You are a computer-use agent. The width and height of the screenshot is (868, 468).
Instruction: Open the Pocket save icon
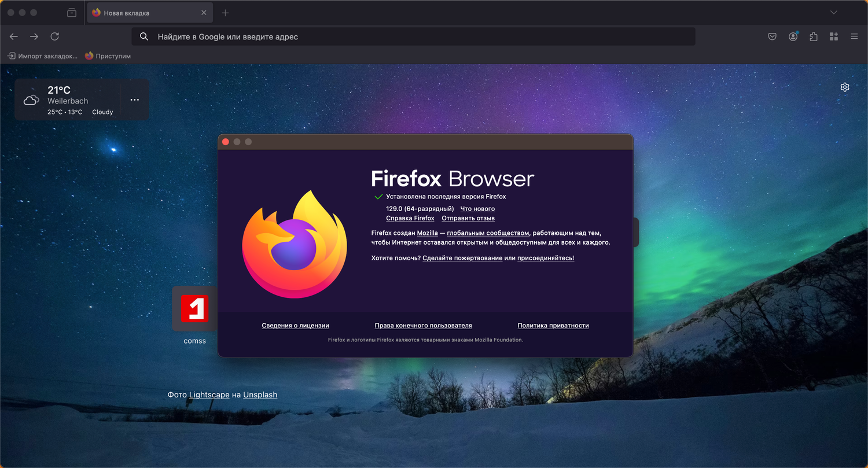pyautogui.click(x=772, y=36)
